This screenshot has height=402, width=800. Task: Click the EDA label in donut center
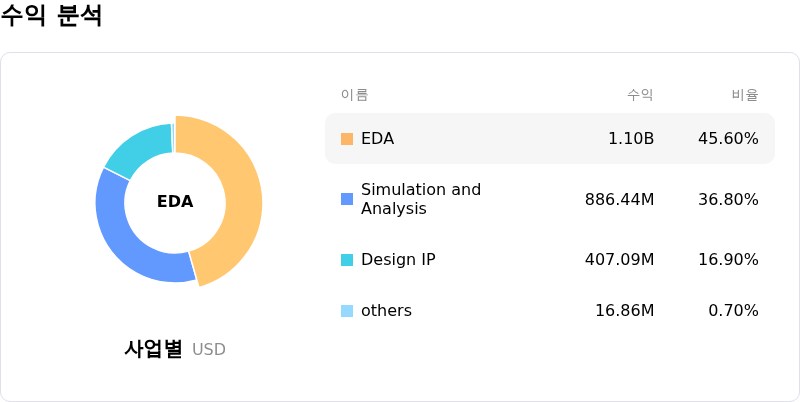pos(175,202)
